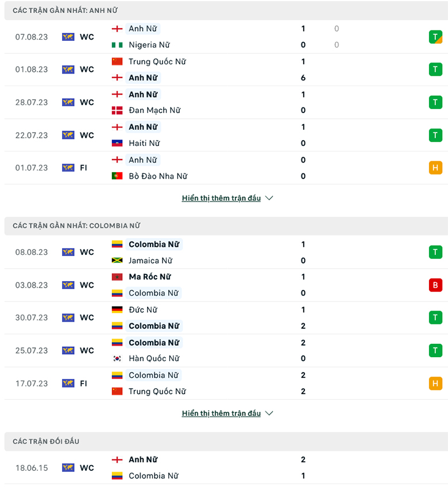Click the Morocco flag beside Ma Rốc Nữ
448x488 pixels.
(117, 277)
